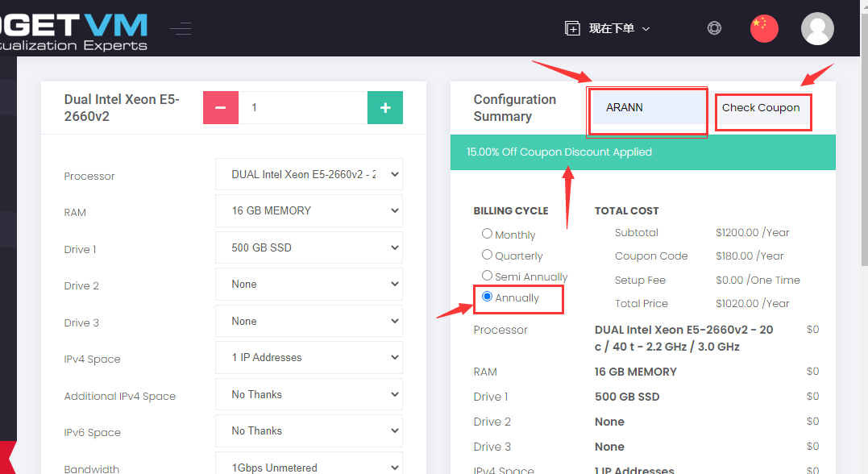Increase quantity with plus button
Image resolution: width=868 pixels, height=474 pixels.
pyautogui.click(x=385, y=107)
